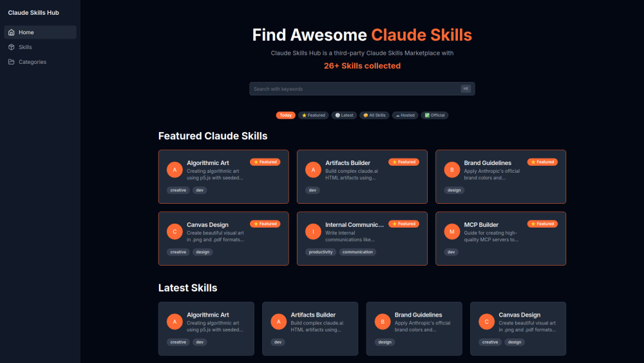Viewport: 644px width, 363px height.
Task: Open Categories in the sidebar
Action: 40,62
